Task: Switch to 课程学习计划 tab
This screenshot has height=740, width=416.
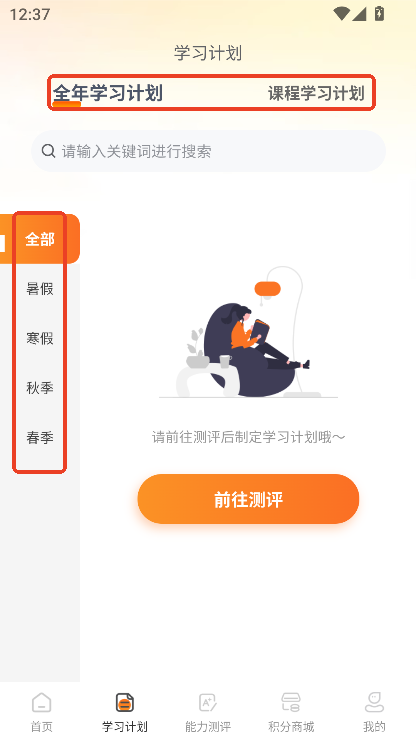Action: [x=316, y=93]
